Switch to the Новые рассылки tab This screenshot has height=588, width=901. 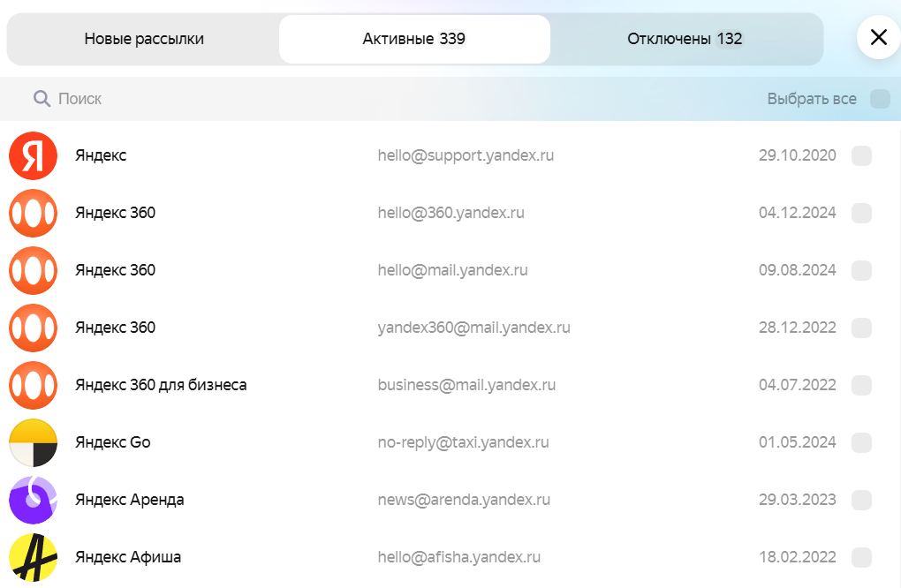[x=144, y=39]
